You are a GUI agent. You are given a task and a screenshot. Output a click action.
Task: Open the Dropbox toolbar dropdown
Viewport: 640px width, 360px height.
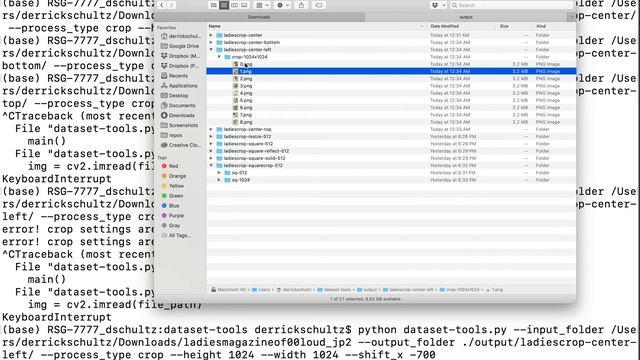437,5
